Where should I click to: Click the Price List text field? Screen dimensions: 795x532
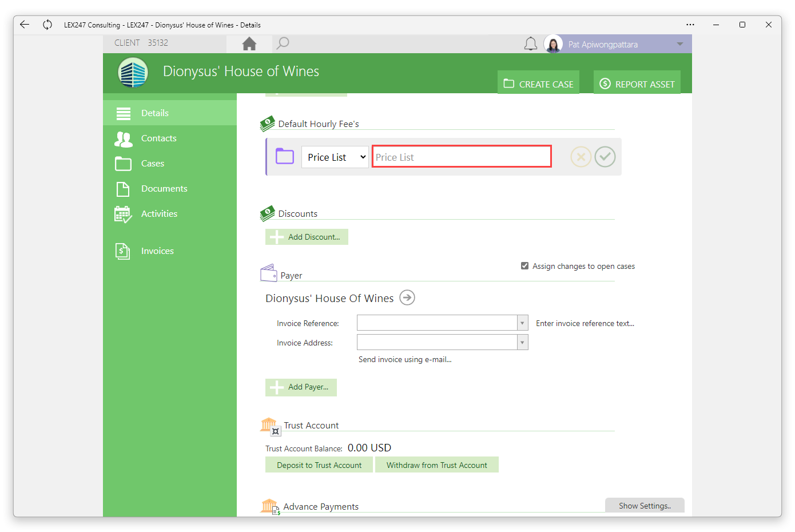pos(462,157)
